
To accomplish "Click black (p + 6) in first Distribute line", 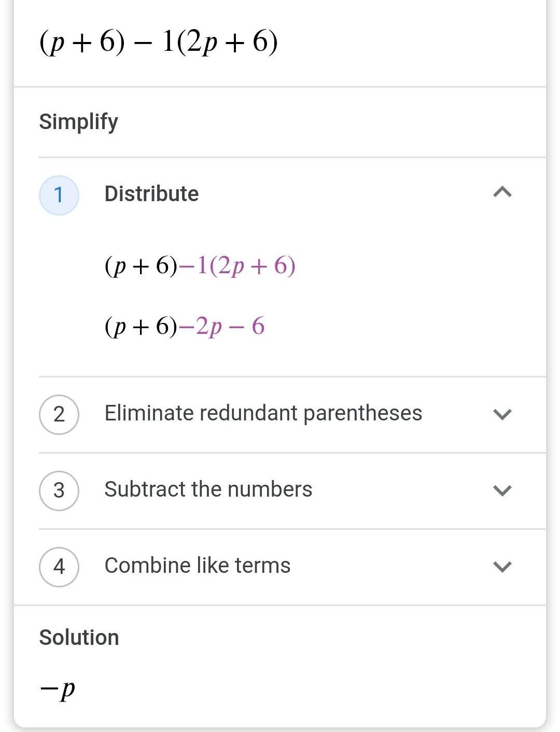I will pyautogui.click(x=141, y=266).
